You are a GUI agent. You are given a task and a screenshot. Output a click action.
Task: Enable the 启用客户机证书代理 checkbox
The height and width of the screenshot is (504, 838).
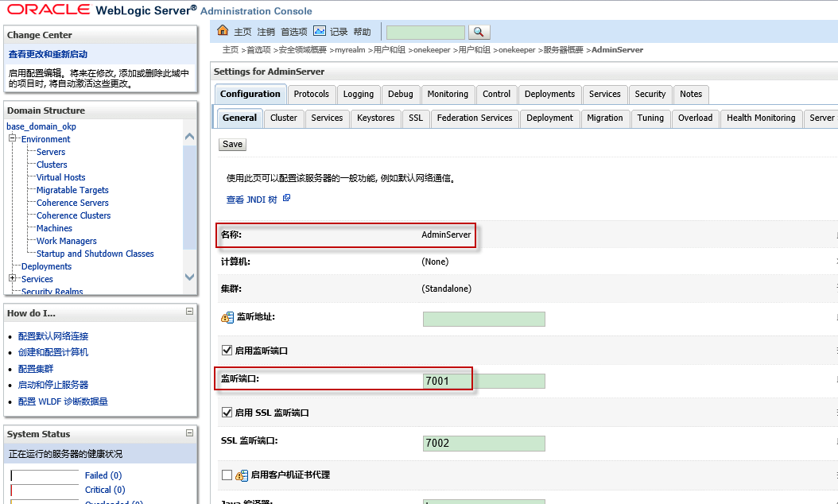click(227, 475)
